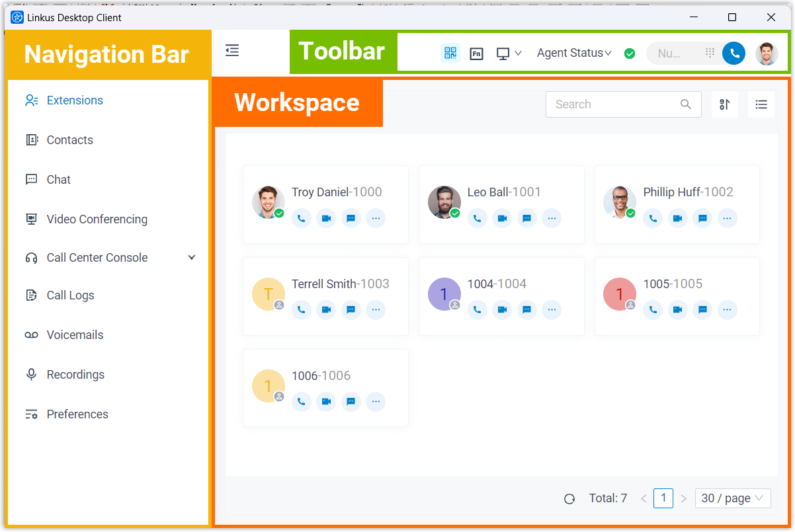Call extension 1004-1004 with the phone icon
The height and width of the screenshot is (532, 795).
click(x=478, y=309)
